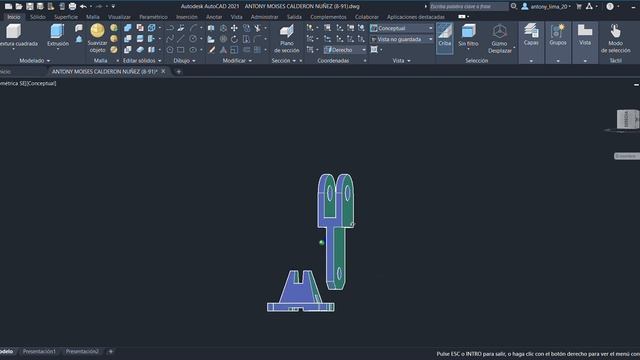This screenshot has width=640, height=360.
Task: Add a new drawing tab with plus
Action: 178,71
